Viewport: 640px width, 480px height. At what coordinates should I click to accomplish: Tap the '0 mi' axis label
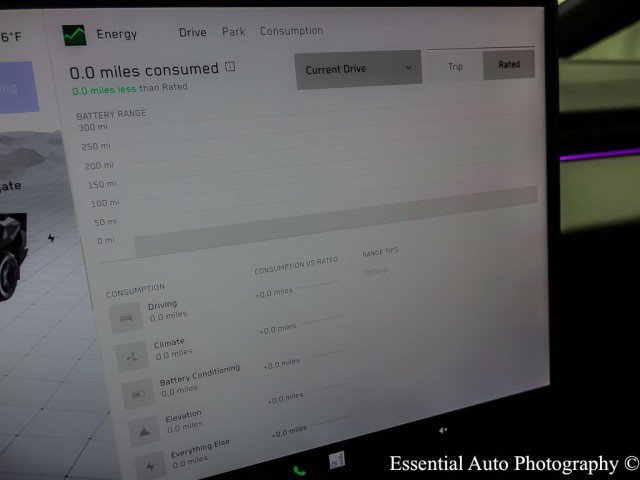click(106, 240)
